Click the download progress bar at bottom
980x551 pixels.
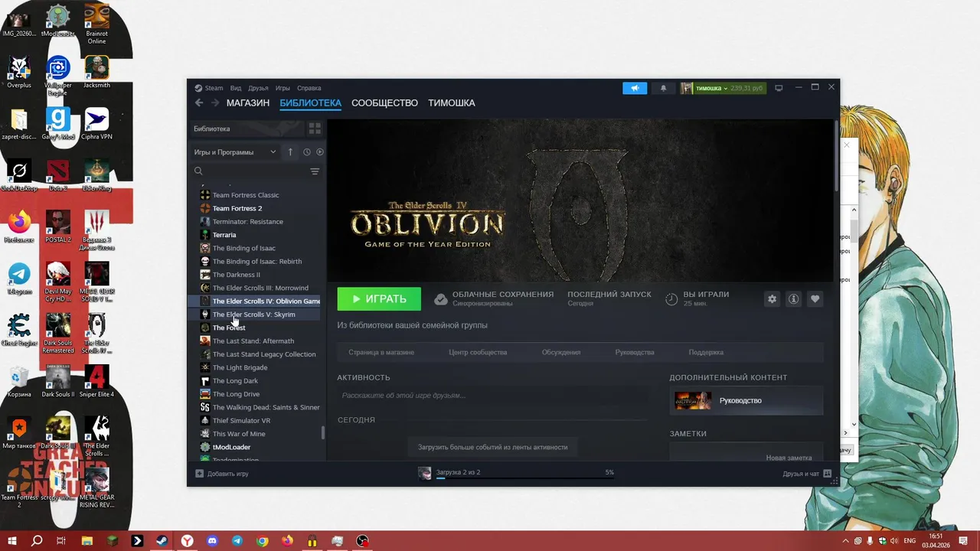tap(524, 478)
